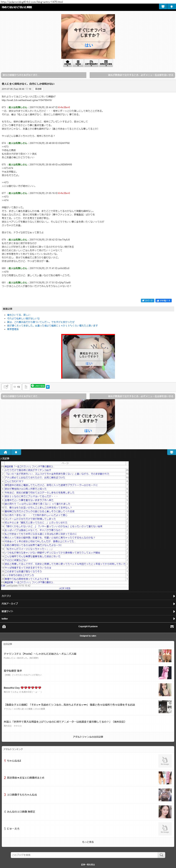Focus the このブログを検索 search field

pyautogui.click(x=84, y=855)
